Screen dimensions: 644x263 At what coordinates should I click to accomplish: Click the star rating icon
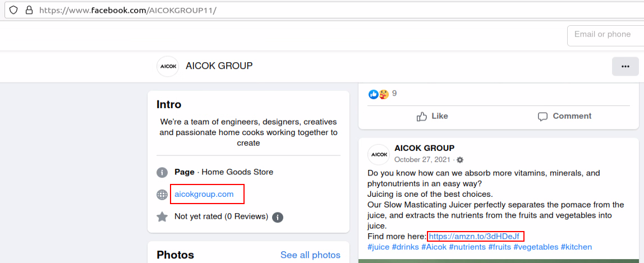coord(162,216)
